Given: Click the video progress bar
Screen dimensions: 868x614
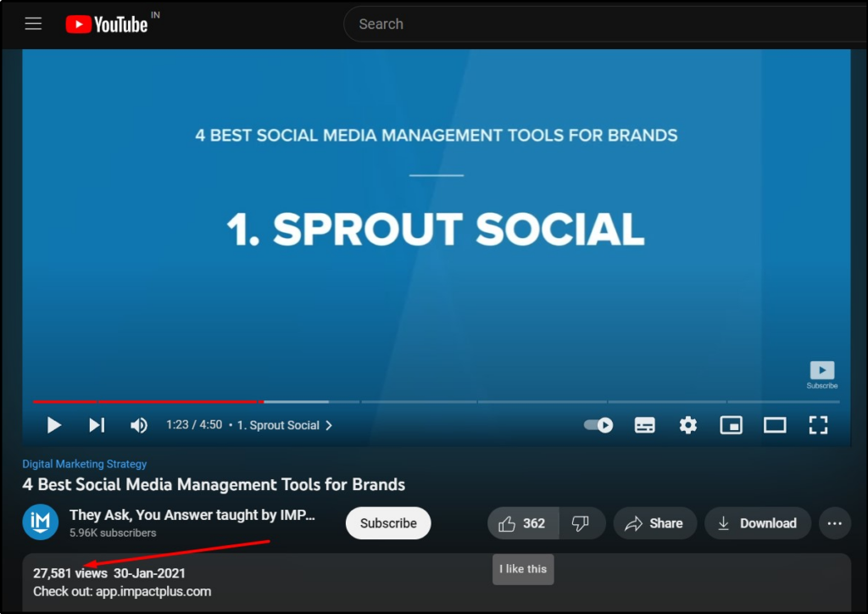Looking at the screenshot, I should pos(424,402).
